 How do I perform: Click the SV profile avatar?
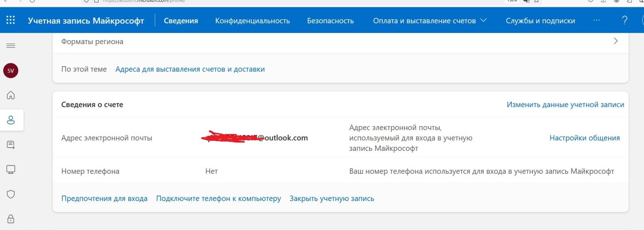[11, 71]
